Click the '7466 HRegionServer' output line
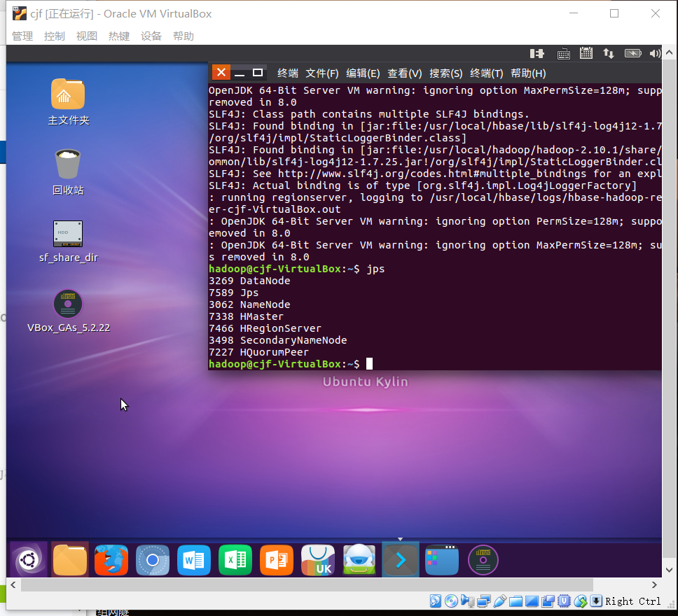The width and height of the screenshot is (678, 616). coord(265,328)
